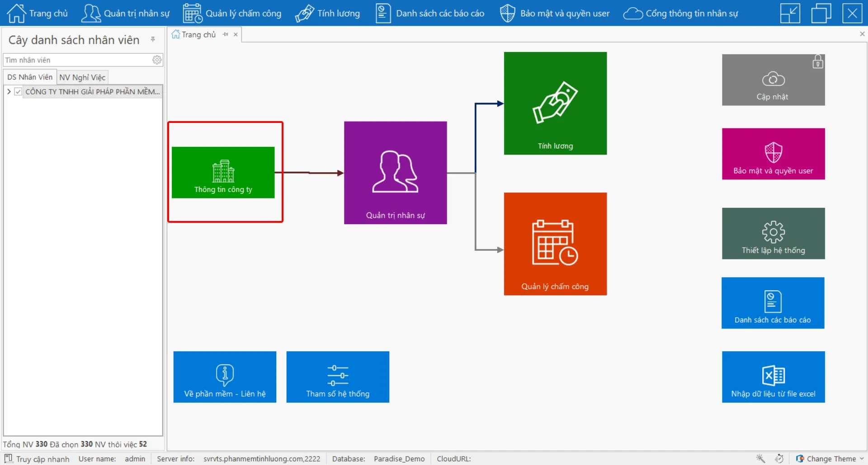Switch to the NV Nghỉ Việc tab
Screen dimensions: 868x465
pyautogui.click(x=82, y=77)
